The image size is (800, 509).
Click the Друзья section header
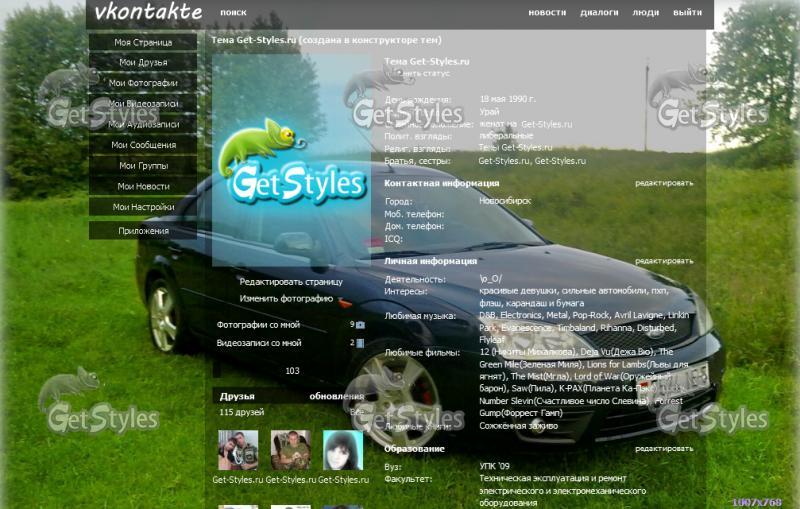coord(237,396)
